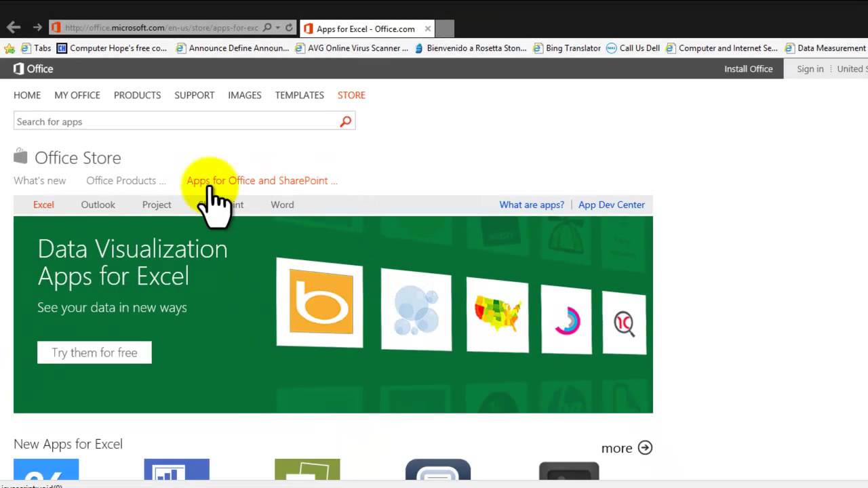Open a new blank browser tab
868x488 pixels.
(444, 28)
